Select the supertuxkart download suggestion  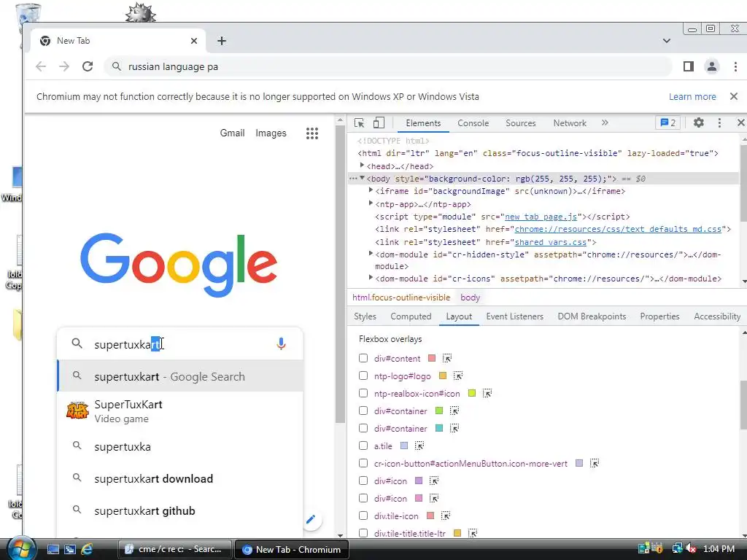click(x=180, y=478)
